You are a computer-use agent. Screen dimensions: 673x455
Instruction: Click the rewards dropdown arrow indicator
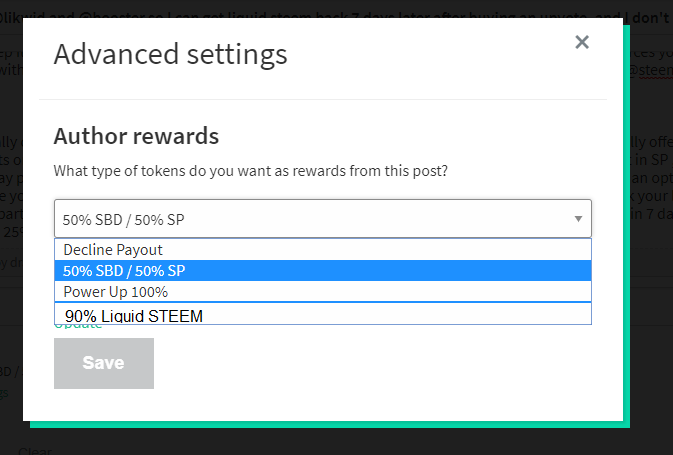[x=578, y=219]
